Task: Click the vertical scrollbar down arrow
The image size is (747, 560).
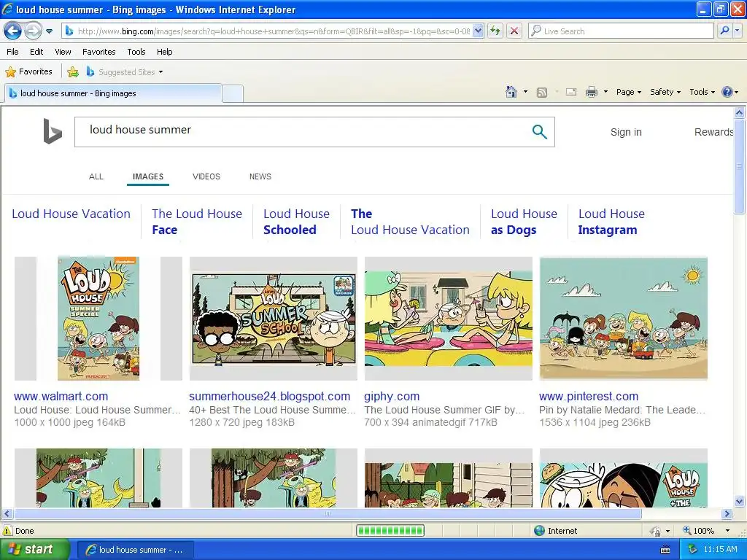Action: [739, 501]
